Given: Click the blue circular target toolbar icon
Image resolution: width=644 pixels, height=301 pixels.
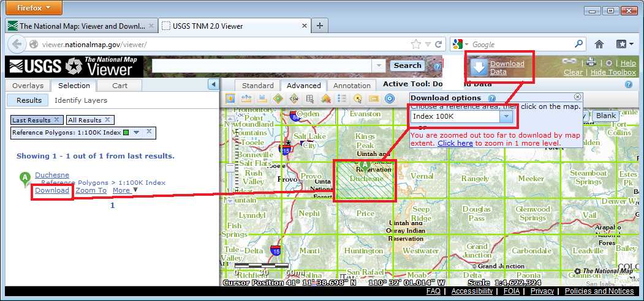Looking at the screenshot, I should (x=390, y=98).
